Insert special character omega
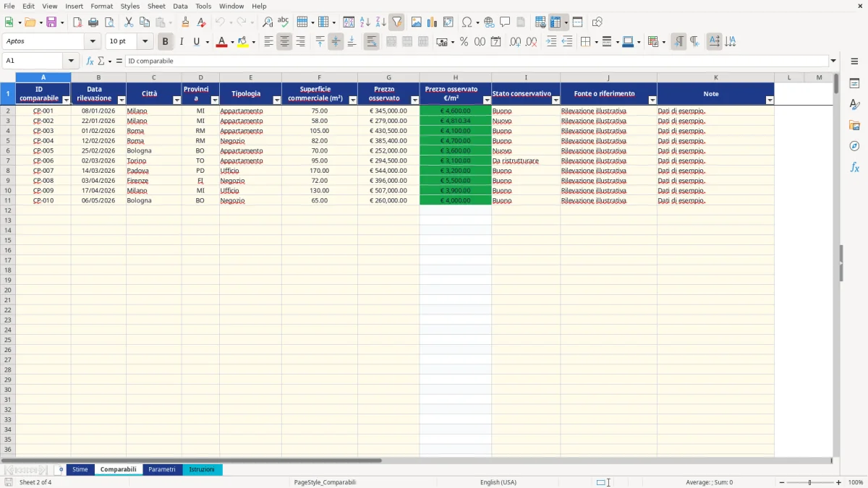Screen dimensions: 868x488 click(x=467, y=22)
